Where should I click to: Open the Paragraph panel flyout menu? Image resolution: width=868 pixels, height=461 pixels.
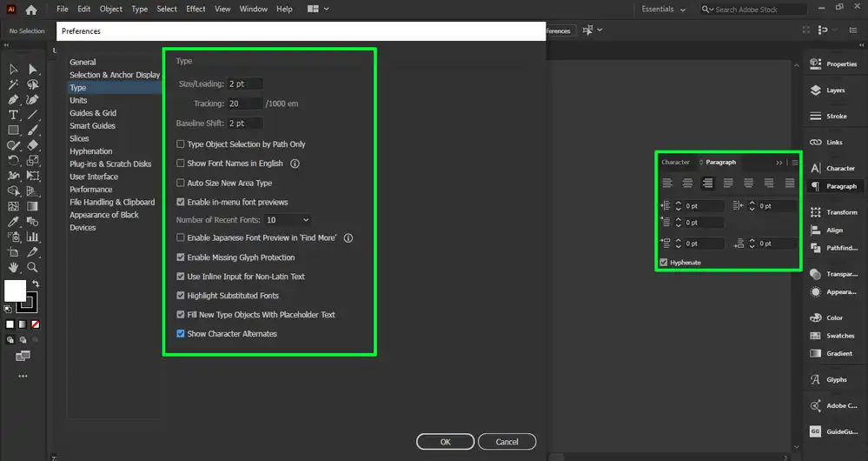pos(794,162)
